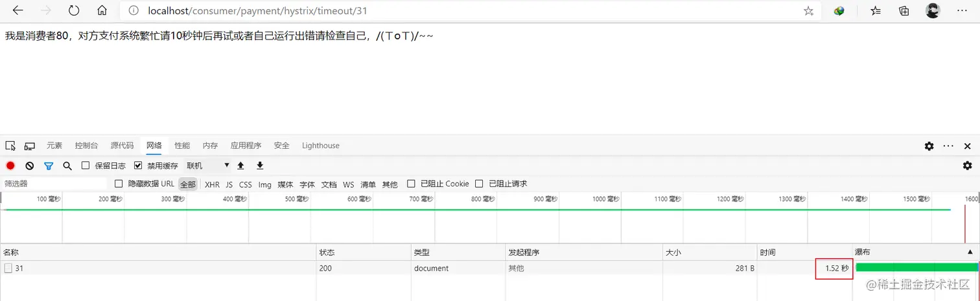The height and width of the screenshot is (301, 980).
Task: Open network search magnifier
Action: point(67,166)
